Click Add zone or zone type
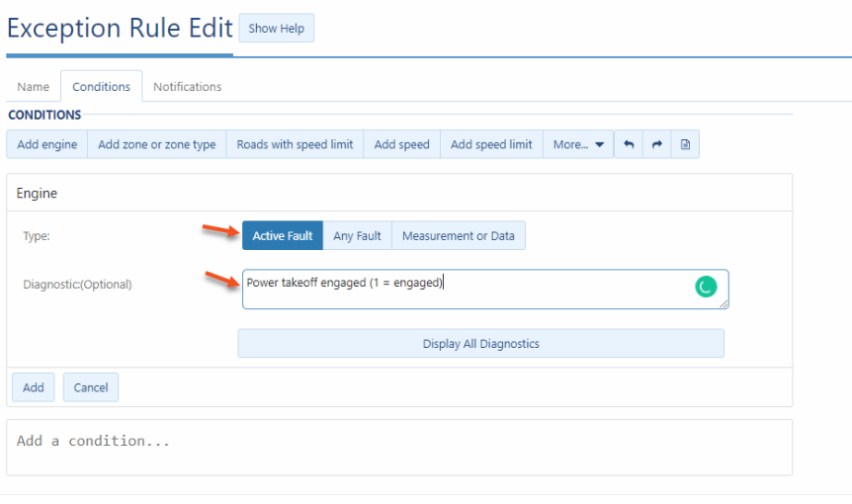This screenshot has width=852, height=504. pyautogui.click(x=156, y=144)
